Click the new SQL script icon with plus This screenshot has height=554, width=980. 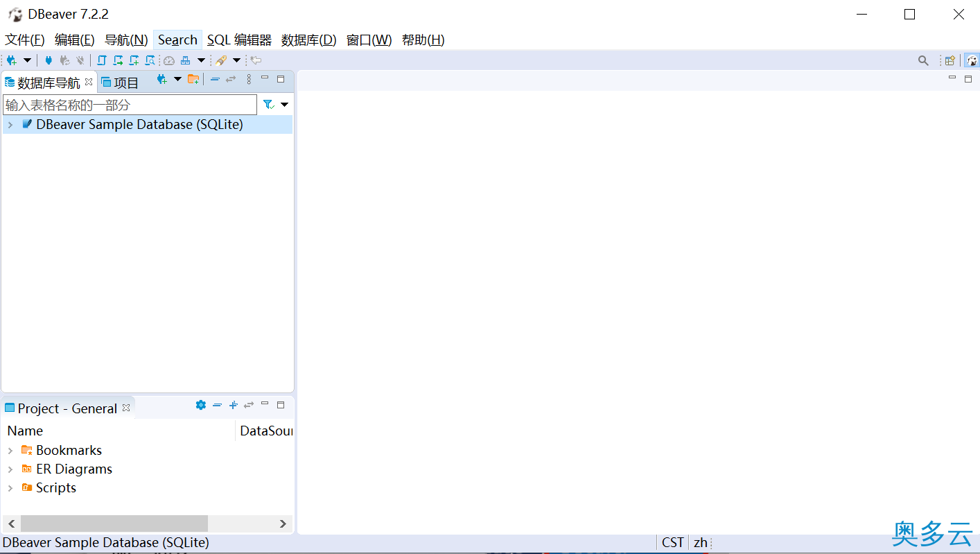pos(134,60)
